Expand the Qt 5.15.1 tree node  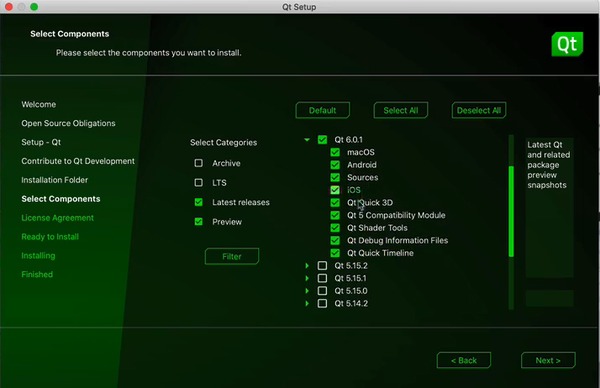(307, 278)
